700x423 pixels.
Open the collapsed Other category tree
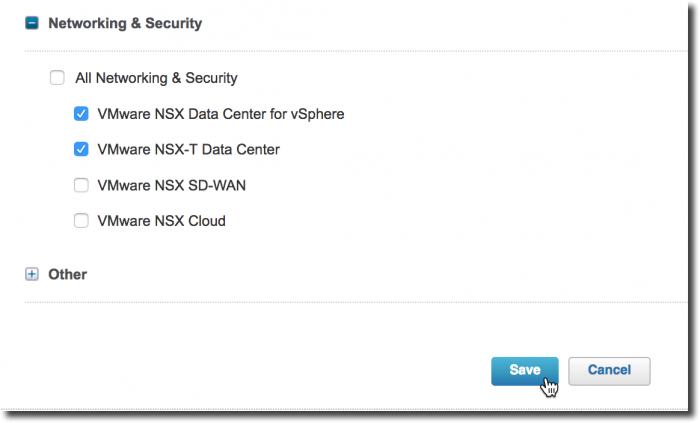[32, 274]
